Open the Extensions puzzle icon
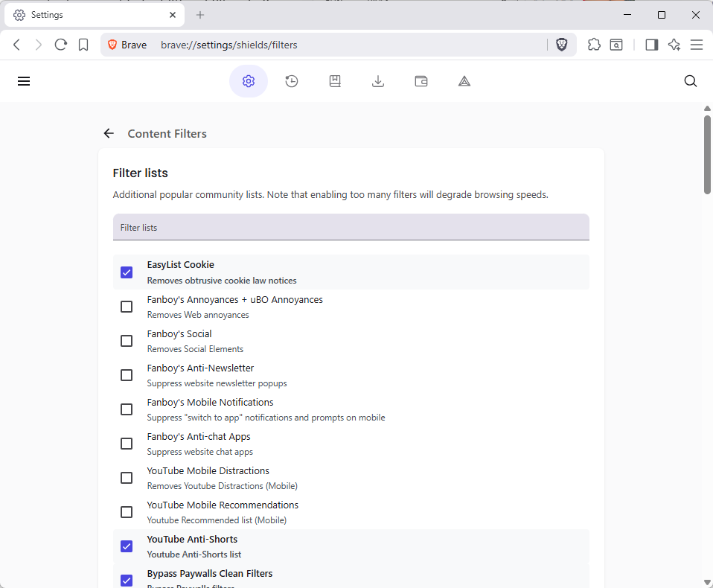This screenshot has width=713, height=588. pos(594,45)
